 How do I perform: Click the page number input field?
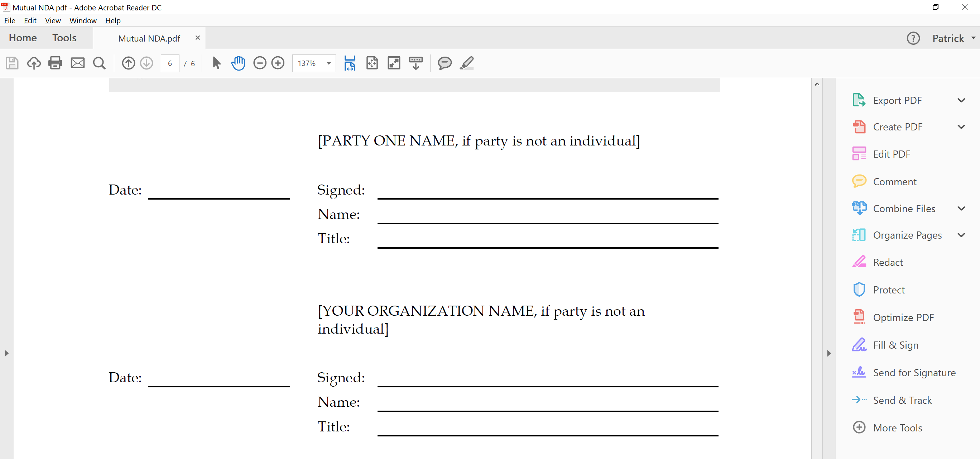click(x=170, y=63)
